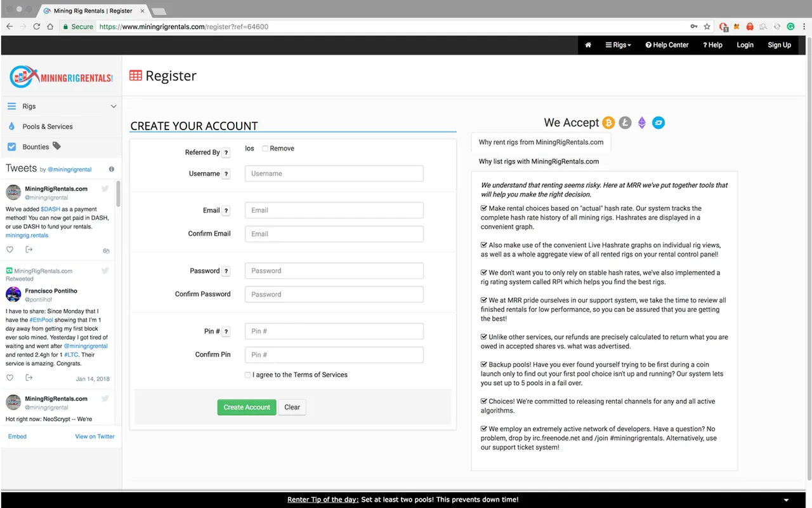Click the Create Account button
Viewport: 812px width, 508px height.
(247, 407)
